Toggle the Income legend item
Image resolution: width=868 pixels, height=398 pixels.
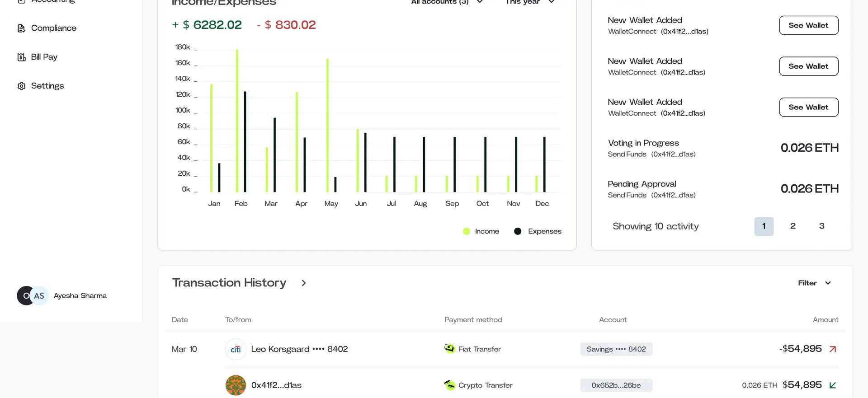tap(481, 231)
